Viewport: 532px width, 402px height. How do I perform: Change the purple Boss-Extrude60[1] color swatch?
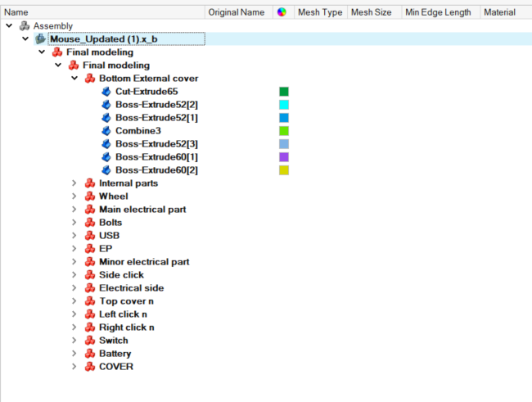283,157
